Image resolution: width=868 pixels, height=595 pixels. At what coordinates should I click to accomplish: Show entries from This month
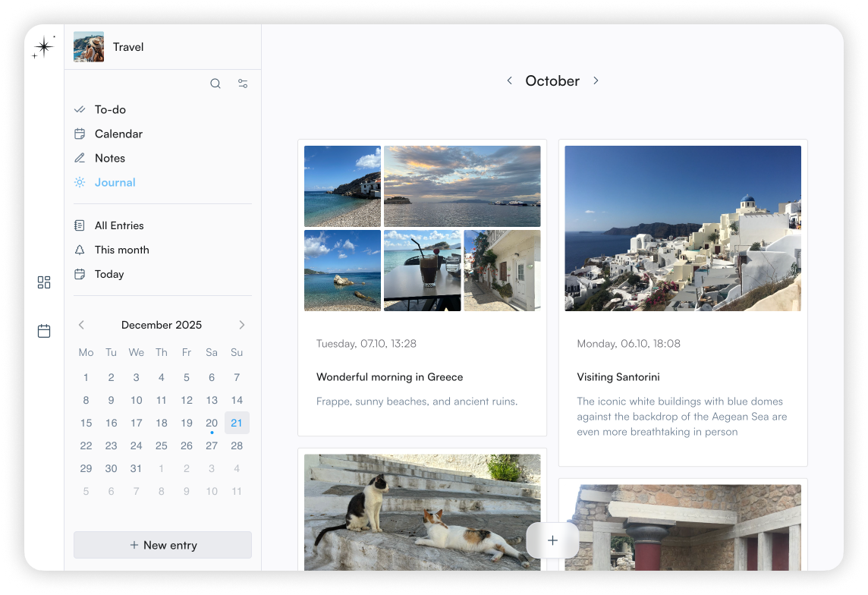click(121, 250)
